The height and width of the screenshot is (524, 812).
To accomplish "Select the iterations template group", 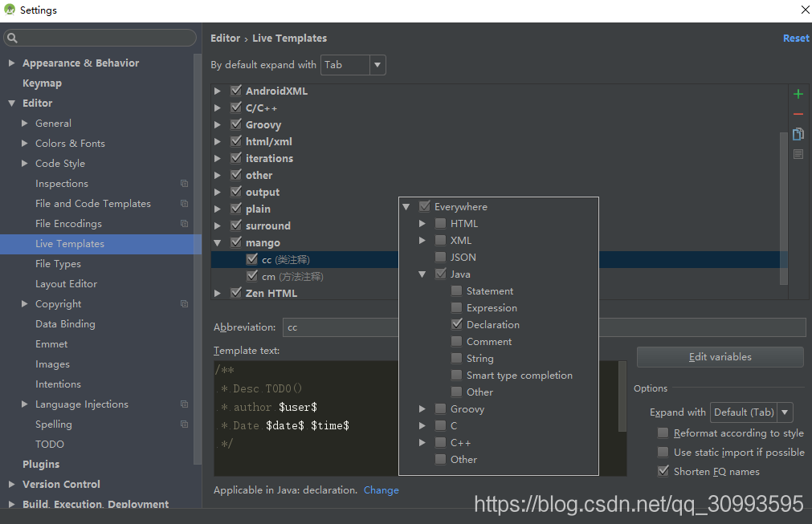I will tap(269, 158).
